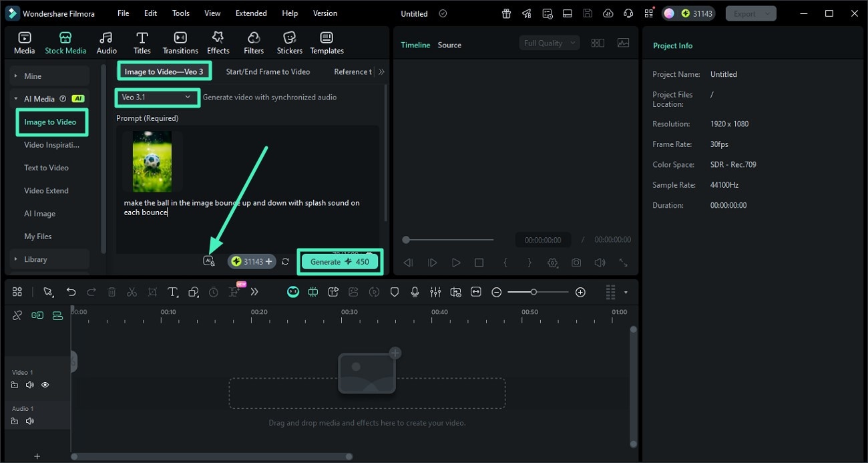Take a snapshot with the camera icon
868x463 pixels.
(x=576, y=263)
